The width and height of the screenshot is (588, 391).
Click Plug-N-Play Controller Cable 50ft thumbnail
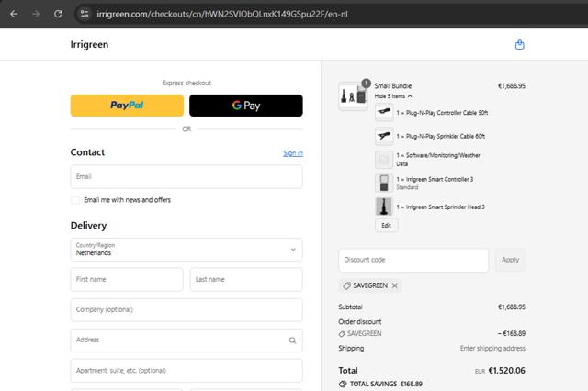coord(384,113)
